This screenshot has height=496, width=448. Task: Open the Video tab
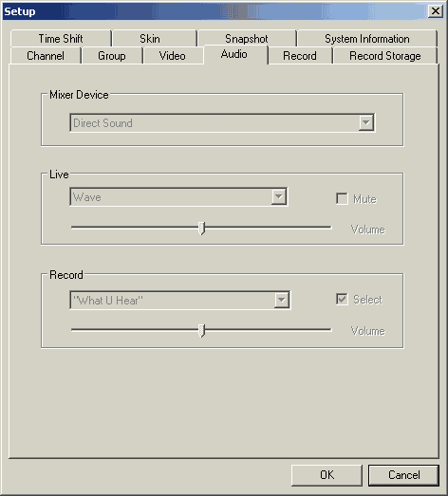173,56
